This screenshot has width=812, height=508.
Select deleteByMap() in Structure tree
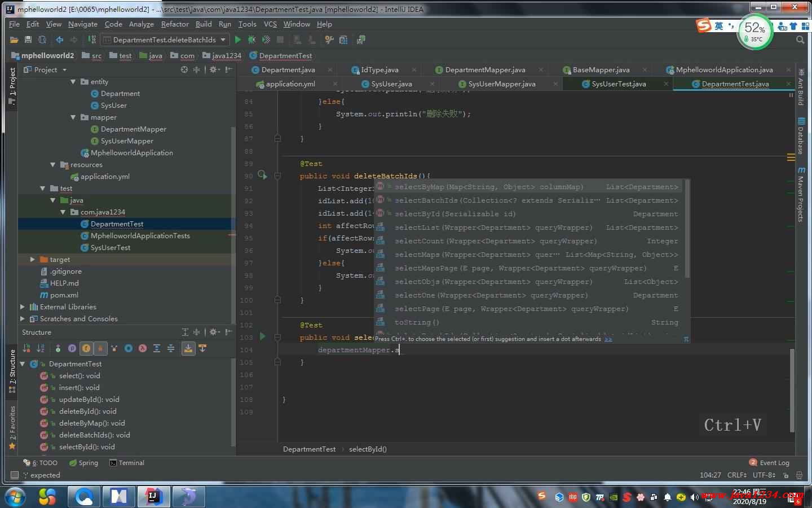[92, 423]
